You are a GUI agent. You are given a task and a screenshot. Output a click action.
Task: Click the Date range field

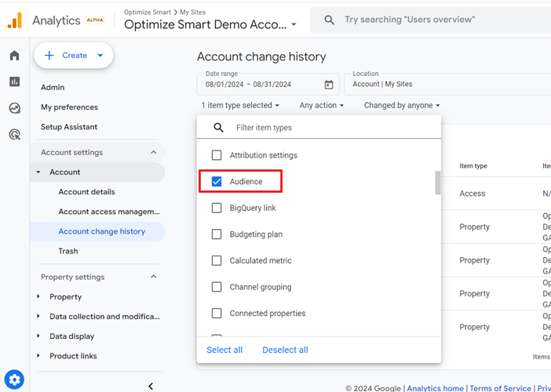pos(268,84)
